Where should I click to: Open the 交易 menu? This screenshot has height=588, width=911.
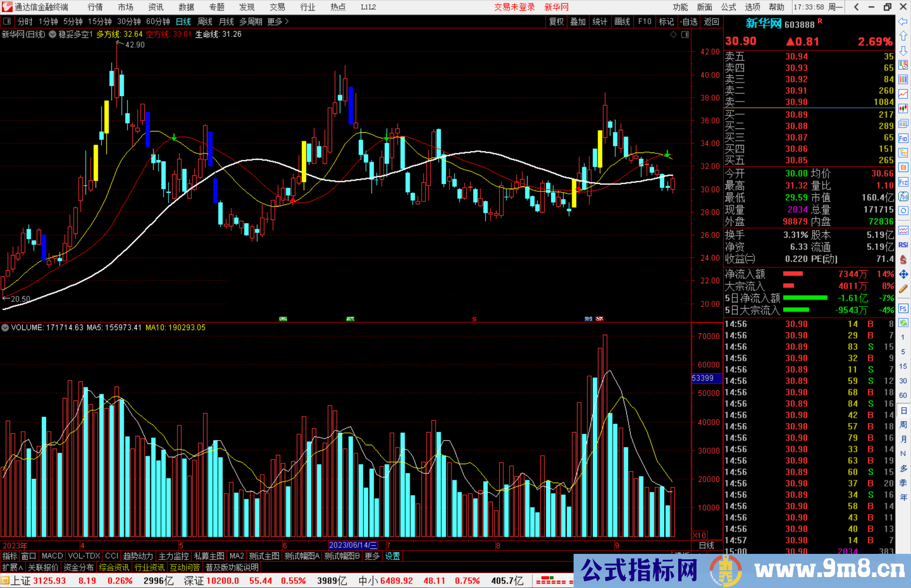[278, 7]
